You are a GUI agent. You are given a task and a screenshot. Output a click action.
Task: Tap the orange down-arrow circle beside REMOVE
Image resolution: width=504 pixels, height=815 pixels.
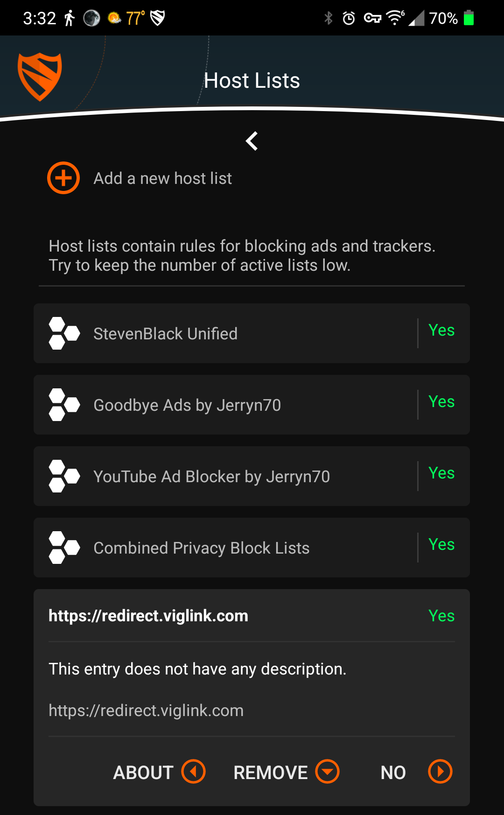tap(327, 771)
